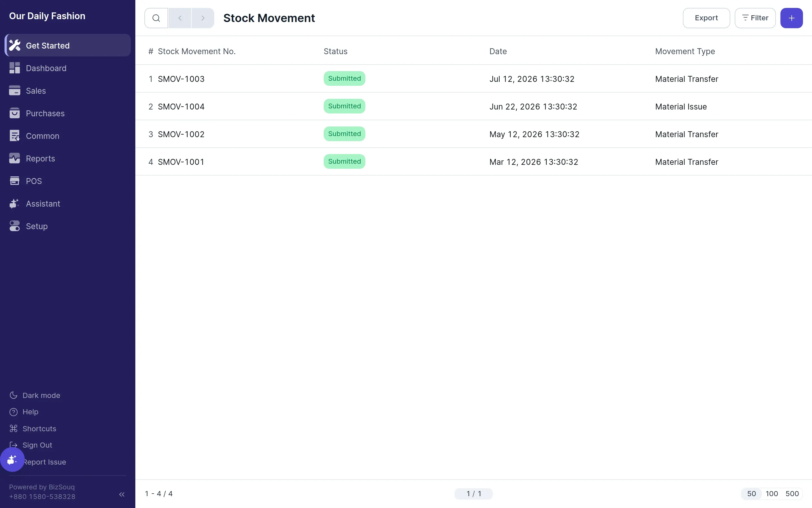Click the Setup toggle icon
812x508 pixels.
pos(15,226)
